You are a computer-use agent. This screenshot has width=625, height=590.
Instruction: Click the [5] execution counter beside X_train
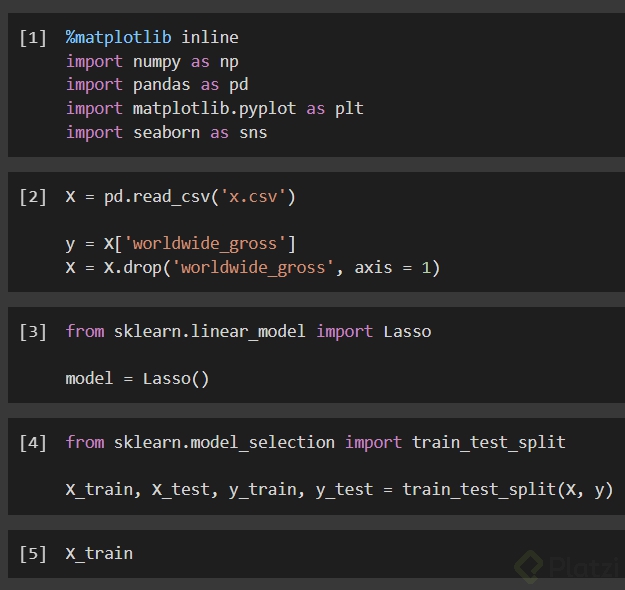point(33,553)
